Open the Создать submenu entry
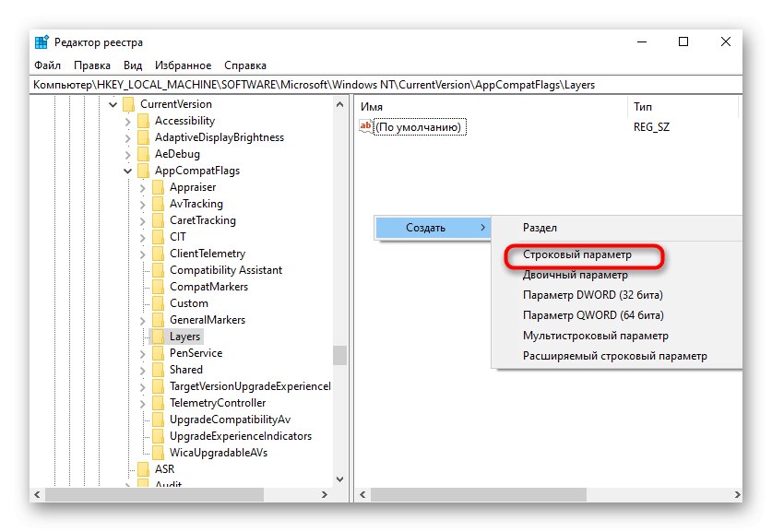Viewport: 772px width, 532px height. (434, 228)
